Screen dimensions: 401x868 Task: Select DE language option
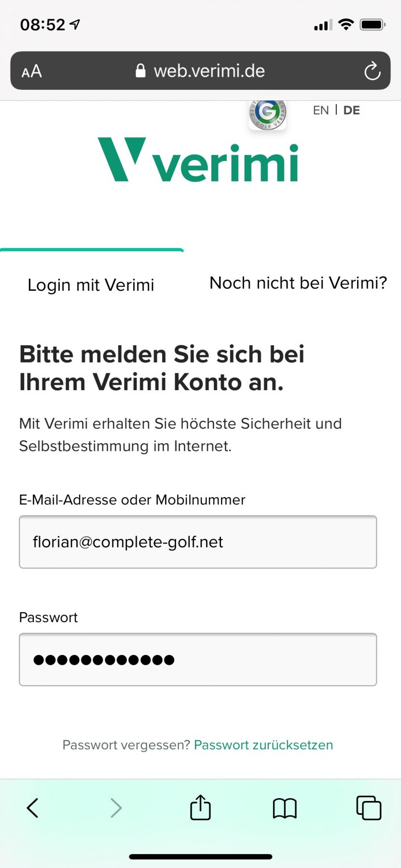point(351,110)
